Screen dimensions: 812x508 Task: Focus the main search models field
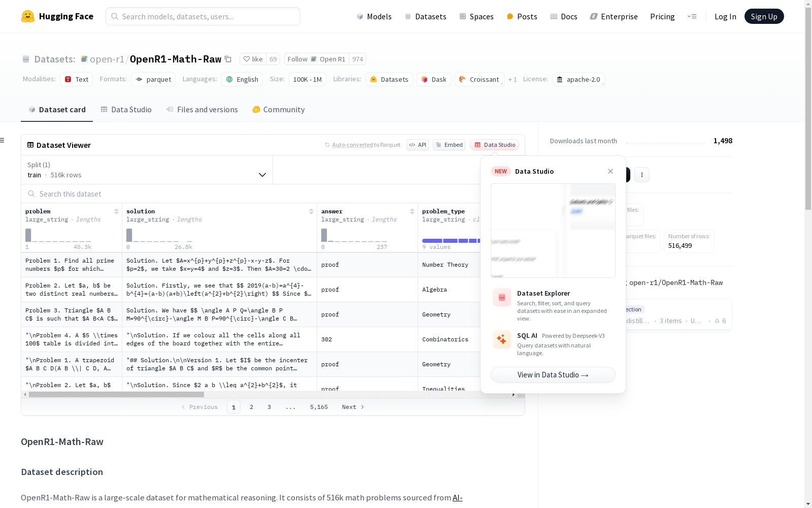pos(203,16)
